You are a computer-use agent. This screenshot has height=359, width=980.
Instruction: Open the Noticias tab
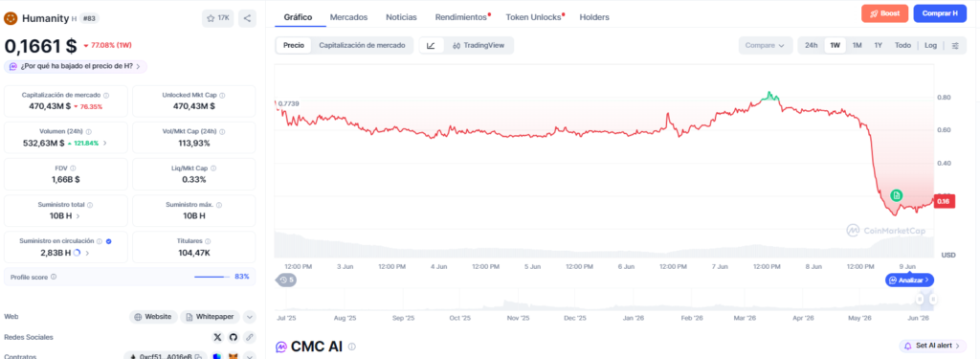tap(401, 17)
